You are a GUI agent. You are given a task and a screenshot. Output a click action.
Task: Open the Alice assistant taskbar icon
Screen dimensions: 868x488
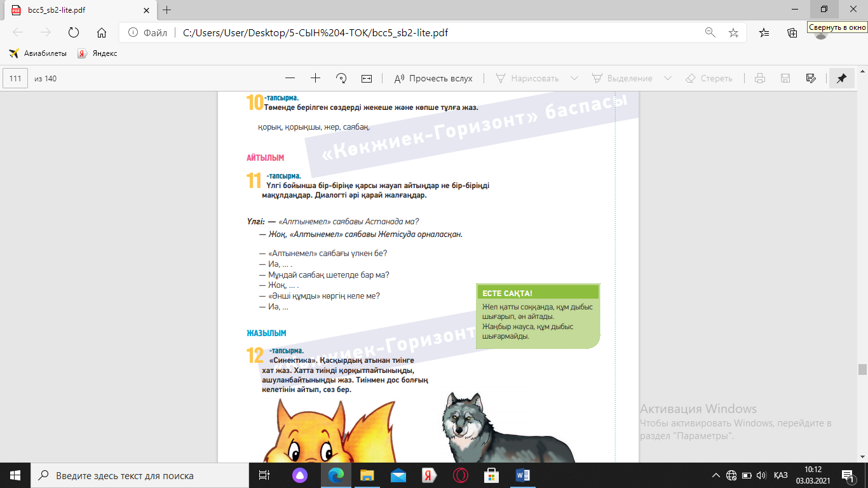click(299, 475)
